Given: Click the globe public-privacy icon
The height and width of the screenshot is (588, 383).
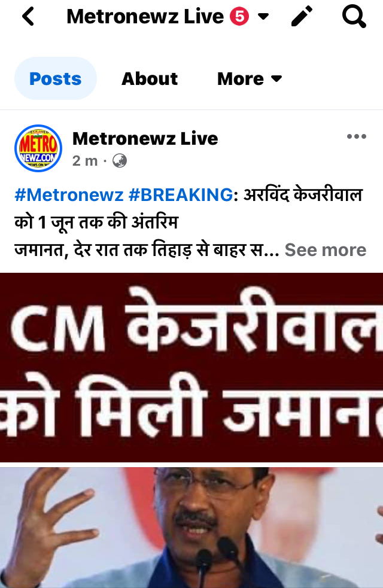Looking at the screenshot, I should point(120,161).
